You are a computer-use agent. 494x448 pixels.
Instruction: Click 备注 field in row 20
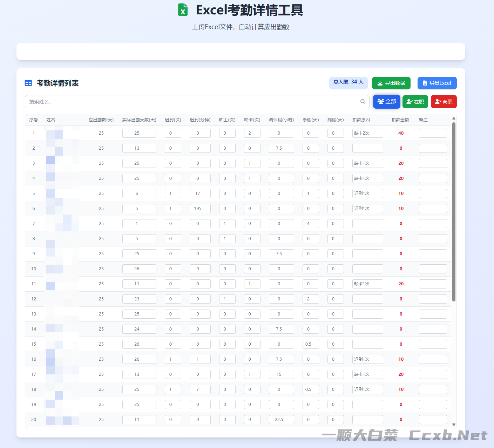click(433, 420)
